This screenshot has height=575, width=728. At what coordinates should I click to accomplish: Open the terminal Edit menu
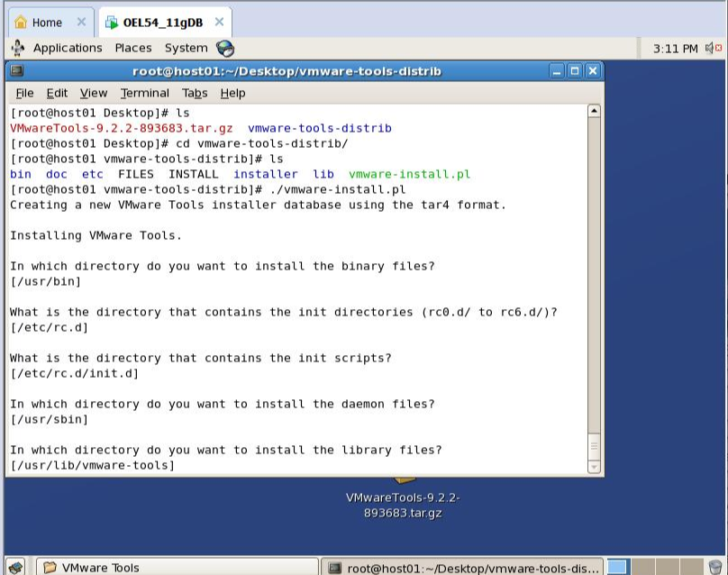click(57, 94)
